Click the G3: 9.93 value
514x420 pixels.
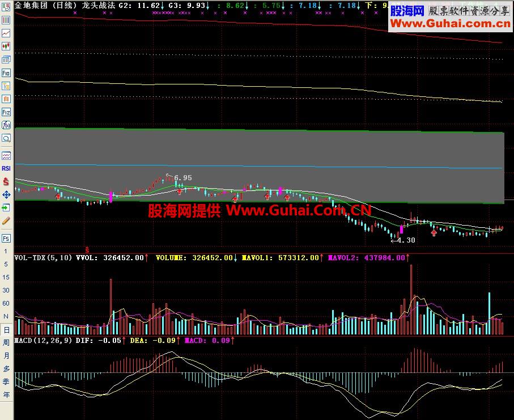[x=189, y=6]
